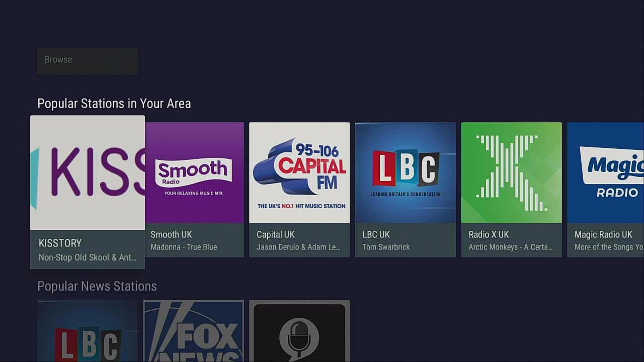Open the LBC tile in Popular News Stations
The height and width of the screenshot is (362, 644).
[88, 331]
